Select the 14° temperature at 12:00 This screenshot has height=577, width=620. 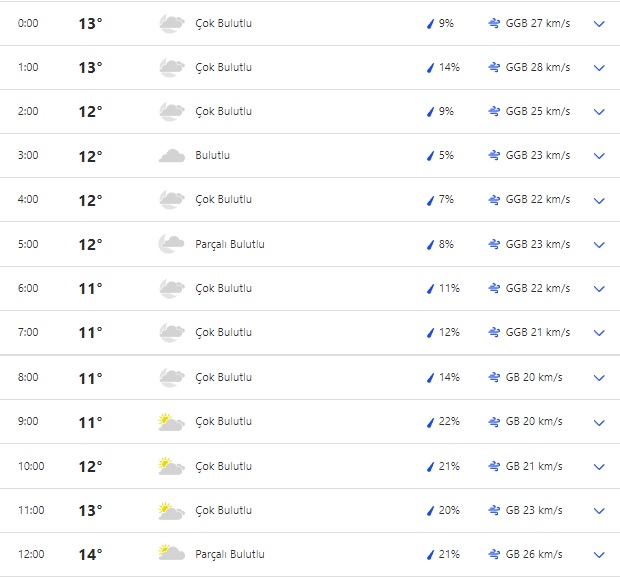(90, 554)
